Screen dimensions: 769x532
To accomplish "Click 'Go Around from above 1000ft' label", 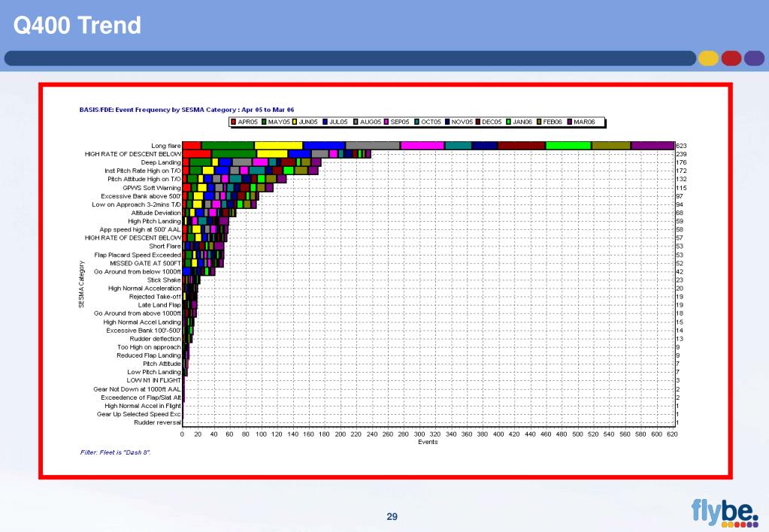I will coord(138,313).
